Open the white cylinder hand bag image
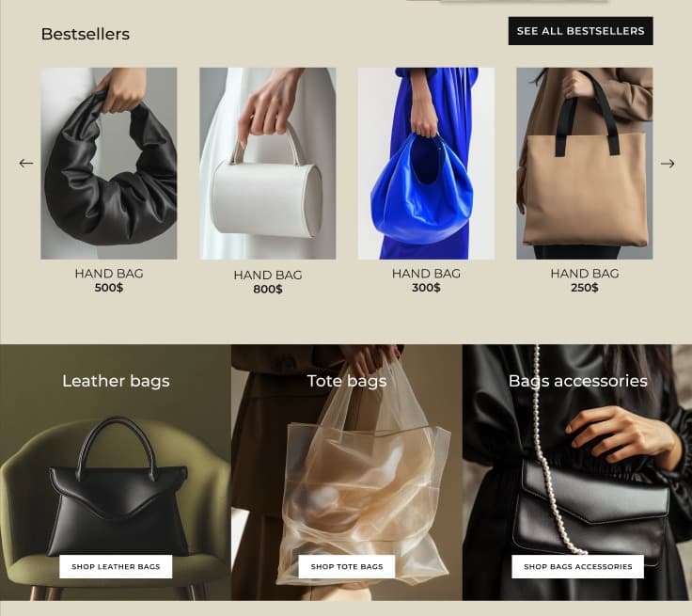 (x=267, y=164)
